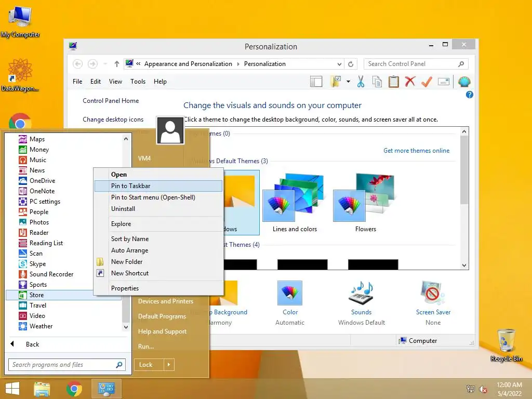Select Auto Arrange in context menu
The width and height of the screenshot is (532, 399).
[x=158, y=250]
